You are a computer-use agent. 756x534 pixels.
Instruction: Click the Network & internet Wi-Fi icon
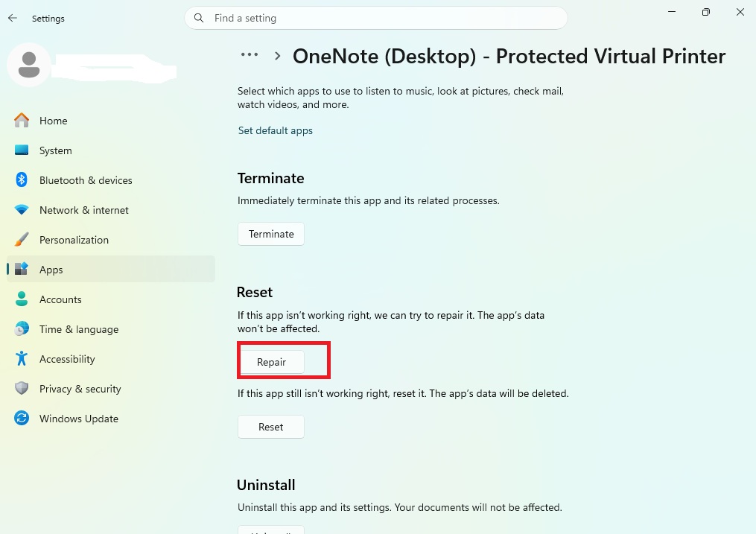coord(22,210)
